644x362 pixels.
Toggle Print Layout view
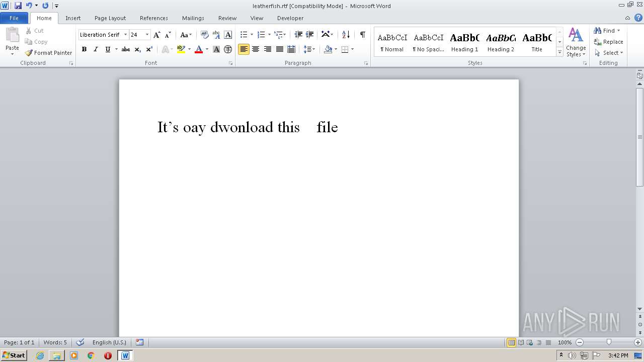click(x=511, y=342)
